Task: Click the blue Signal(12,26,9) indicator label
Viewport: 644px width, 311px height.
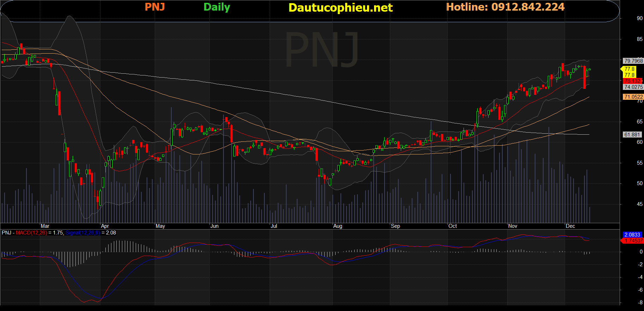Action: [83, 233]
